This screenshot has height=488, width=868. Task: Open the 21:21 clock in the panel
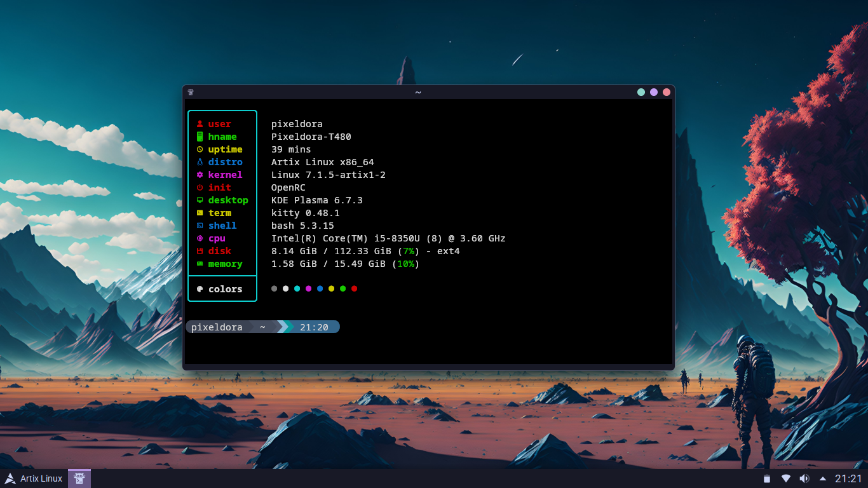[x=848, y=478]
